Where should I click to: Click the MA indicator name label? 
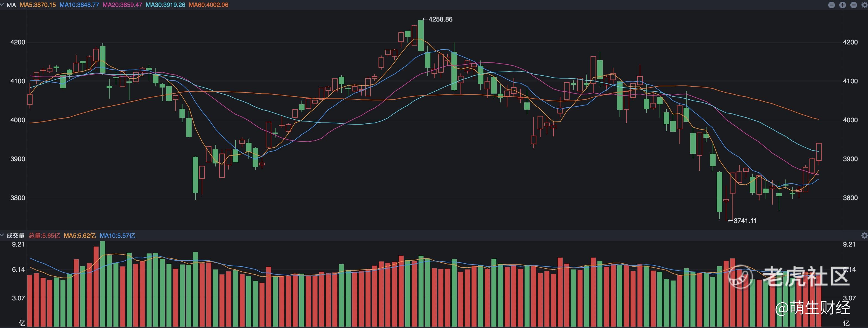[11, 5]
